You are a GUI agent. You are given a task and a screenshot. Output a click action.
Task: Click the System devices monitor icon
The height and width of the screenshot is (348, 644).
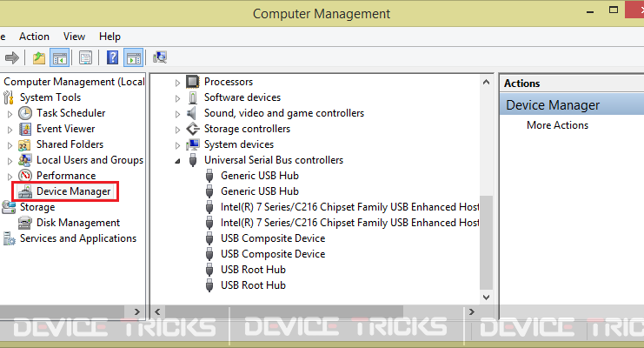[x=193, y=144]
